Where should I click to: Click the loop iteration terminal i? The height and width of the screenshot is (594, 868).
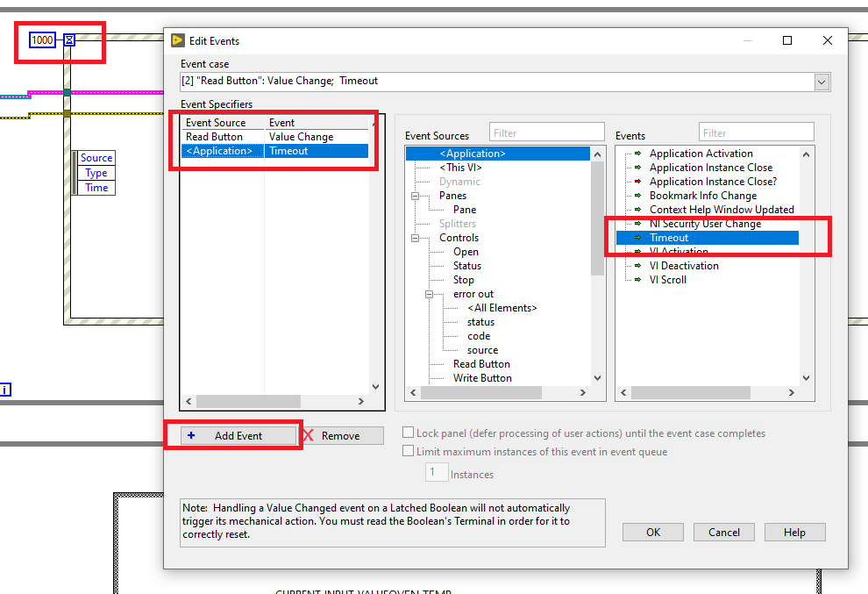pos(5,390)
